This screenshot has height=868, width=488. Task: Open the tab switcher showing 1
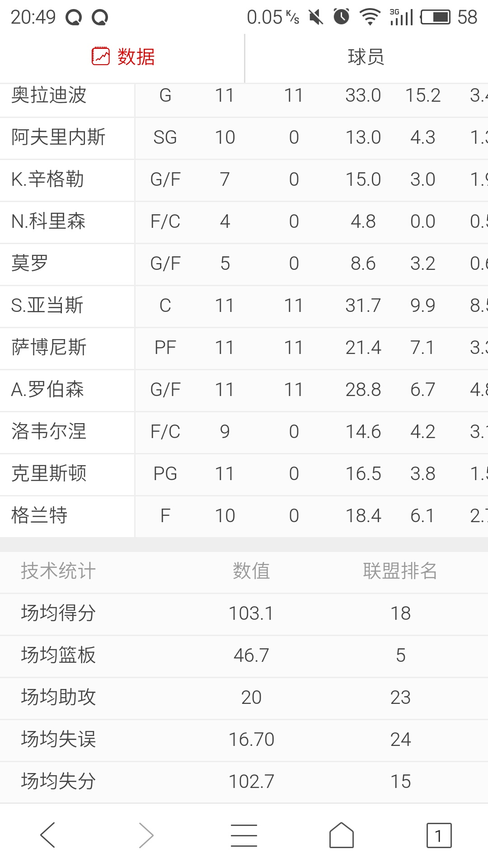[x=439, y=835]
